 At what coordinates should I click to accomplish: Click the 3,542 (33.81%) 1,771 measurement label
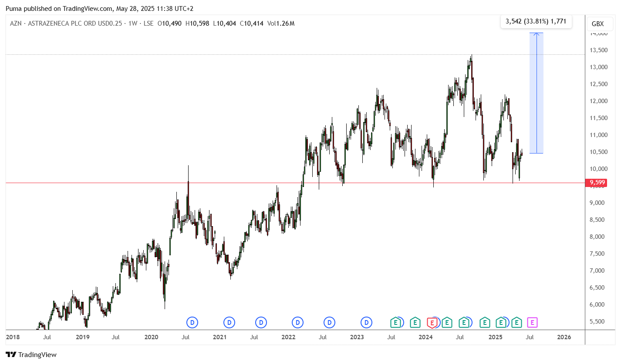pos(536,21)
